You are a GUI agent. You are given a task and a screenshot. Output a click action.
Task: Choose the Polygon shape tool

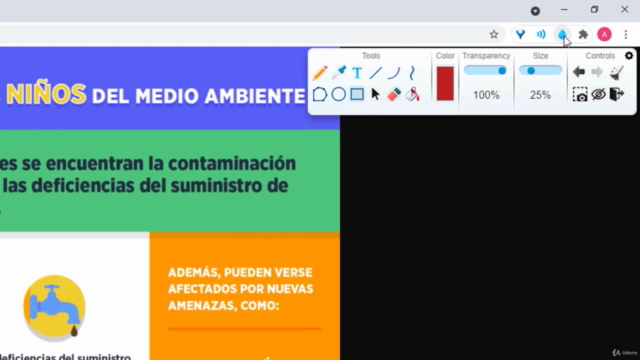(320, 94)
